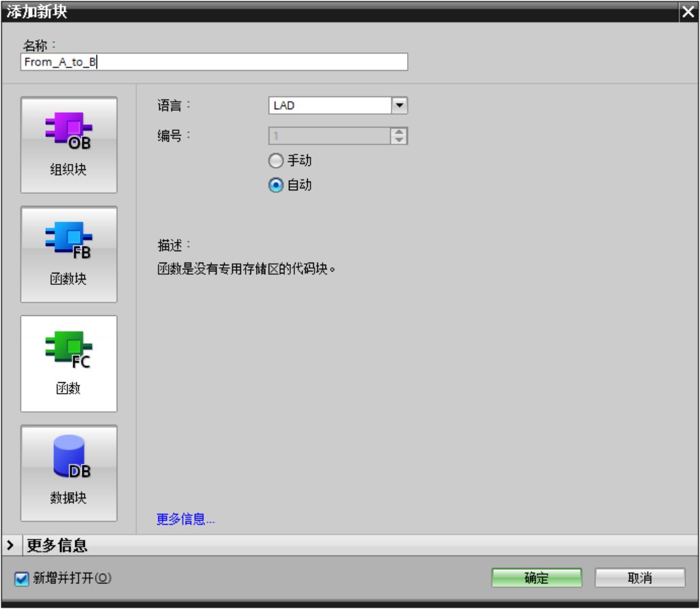This screenshot has width=700, height=609.
Task: Increase block number with up arrow
Action: point(400,132)
